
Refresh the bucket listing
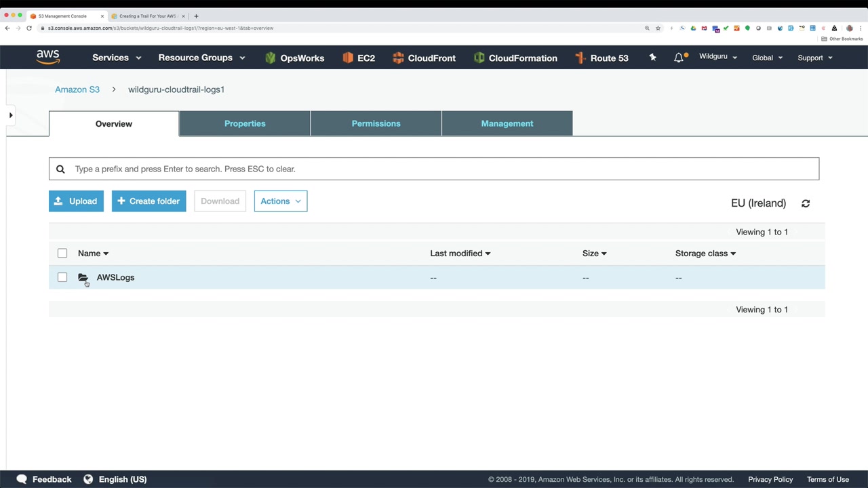coord(806,203)
